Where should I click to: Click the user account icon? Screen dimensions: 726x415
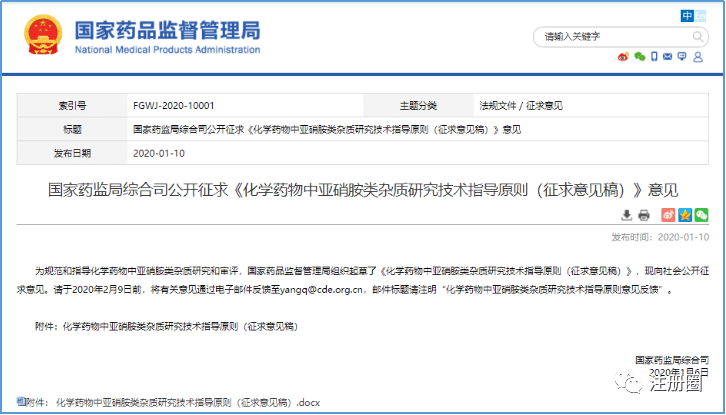point(700,57)
